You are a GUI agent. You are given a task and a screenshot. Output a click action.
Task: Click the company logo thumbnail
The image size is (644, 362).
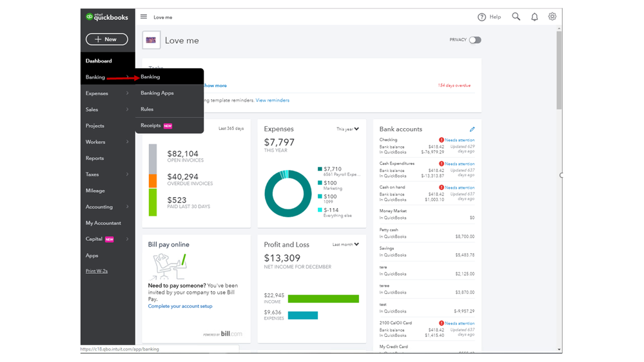151,40
